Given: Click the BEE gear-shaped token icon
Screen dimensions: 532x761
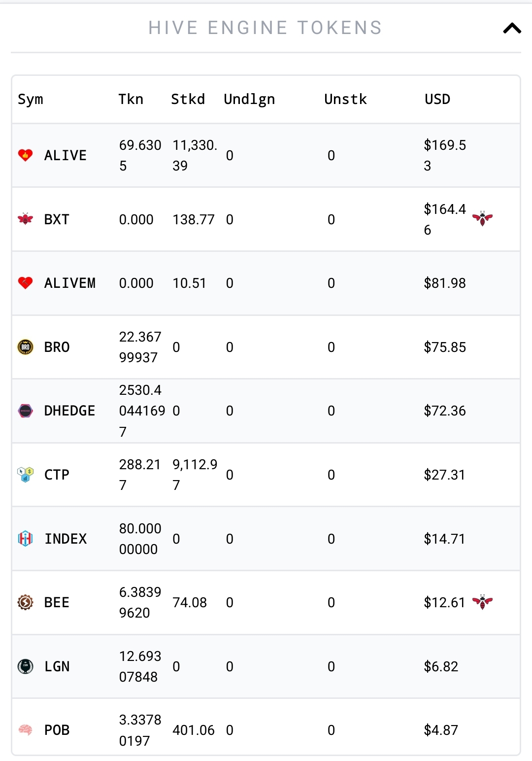Looking at the screenshot, I should coord(25,602).
